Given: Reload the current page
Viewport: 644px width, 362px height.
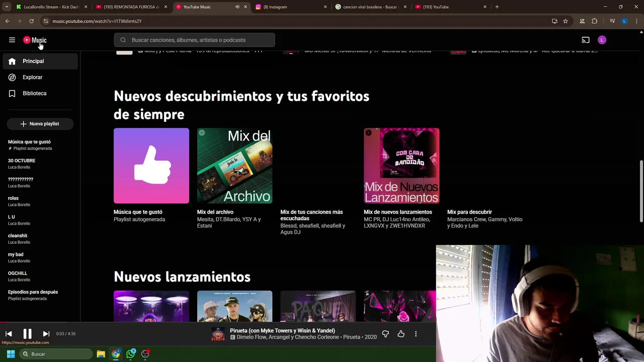Looking at the screenshot, I should pyautogui.click(x=31, y=21).
